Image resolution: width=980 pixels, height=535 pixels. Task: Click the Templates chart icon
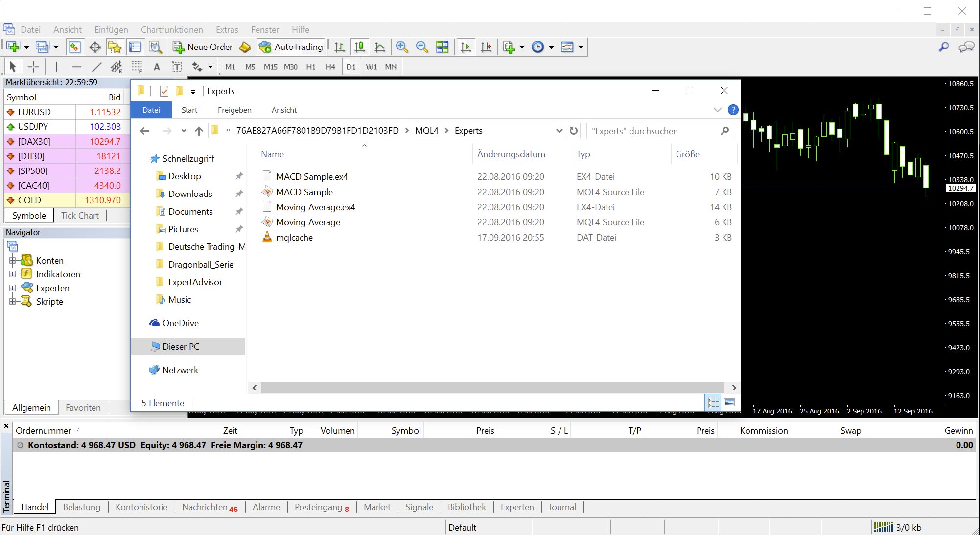point(567,47)
